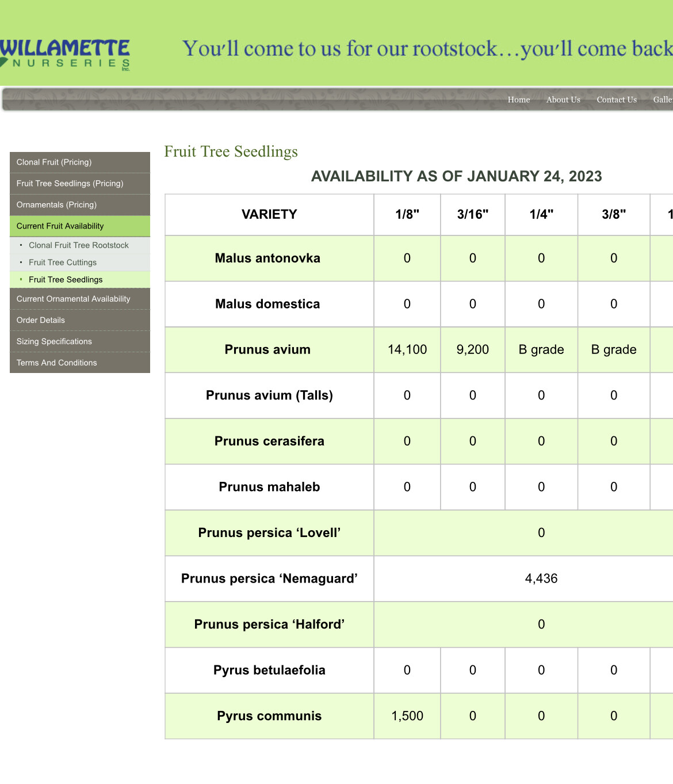Open the Contact Us navigation link

coord(617,100)
